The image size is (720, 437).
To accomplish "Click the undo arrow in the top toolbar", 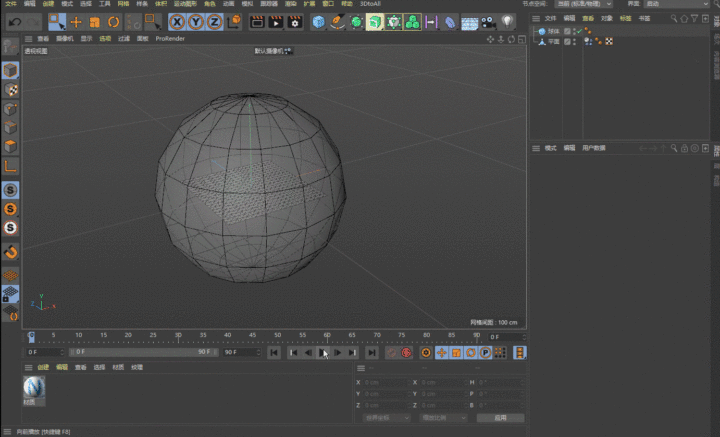I will coord(14,22).
